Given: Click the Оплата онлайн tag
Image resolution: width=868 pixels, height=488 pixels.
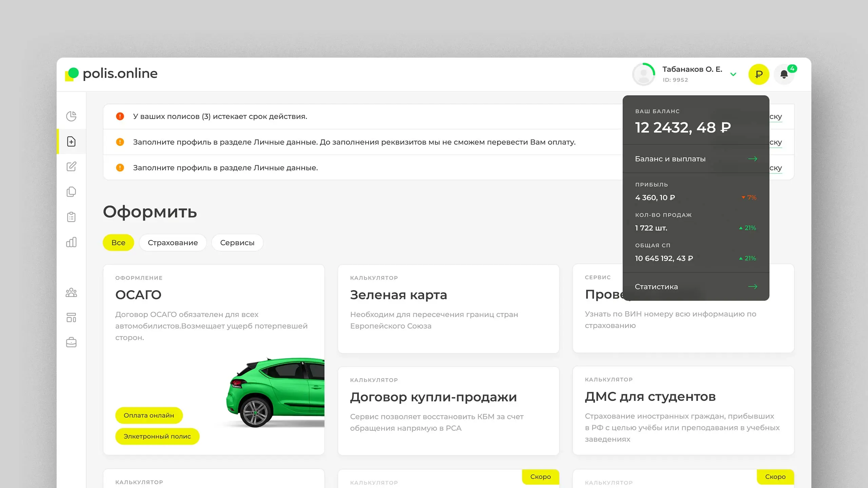Looking at the screenshot, I should [149, 415].
